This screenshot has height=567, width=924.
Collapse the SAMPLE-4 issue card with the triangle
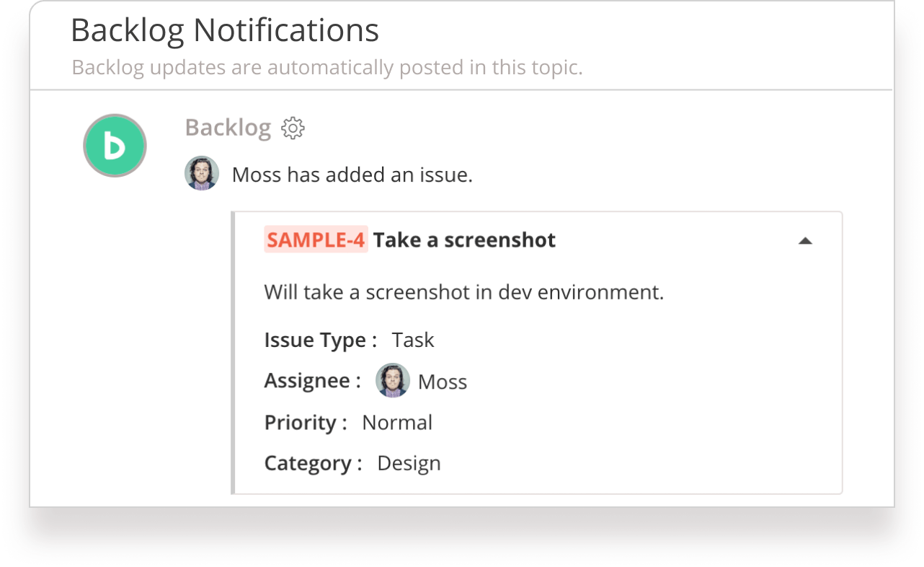(x=805, y=241)
